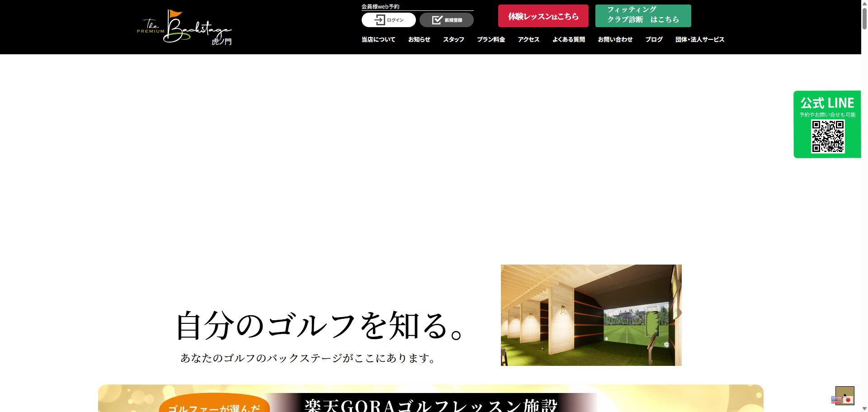
Task: Open 当店について in the navigation
Action: [378, 40]
